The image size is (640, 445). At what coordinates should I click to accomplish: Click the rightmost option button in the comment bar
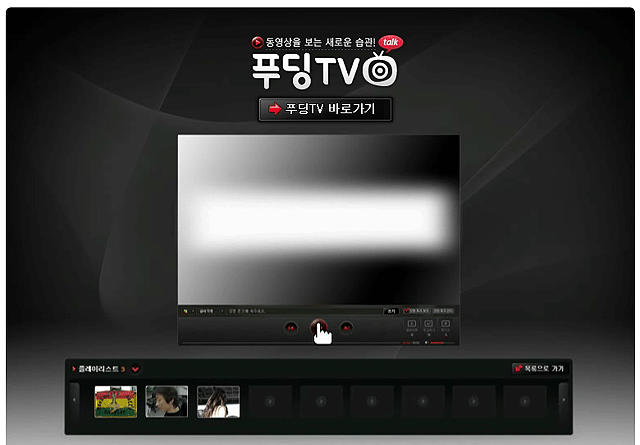(443, 311)
